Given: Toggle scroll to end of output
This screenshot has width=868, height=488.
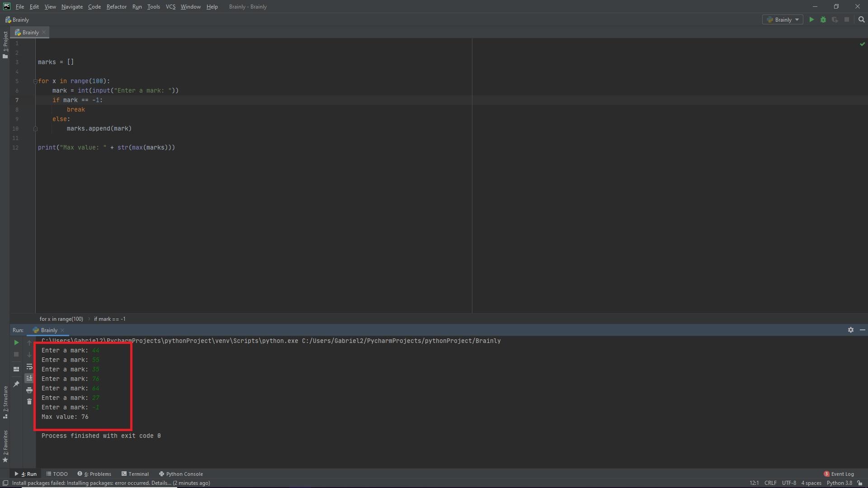Looking at the screenshot, I should 29,378.
